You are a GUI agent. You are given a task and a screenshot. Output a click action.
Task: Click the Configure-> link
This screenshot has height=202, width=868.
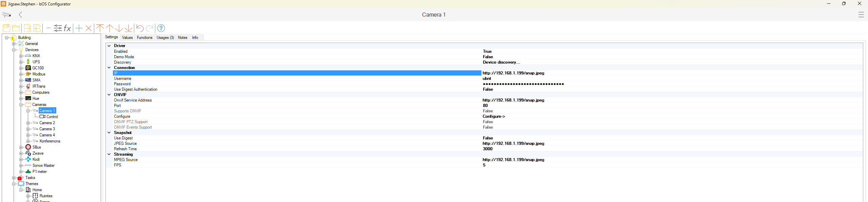coord(494,116)
